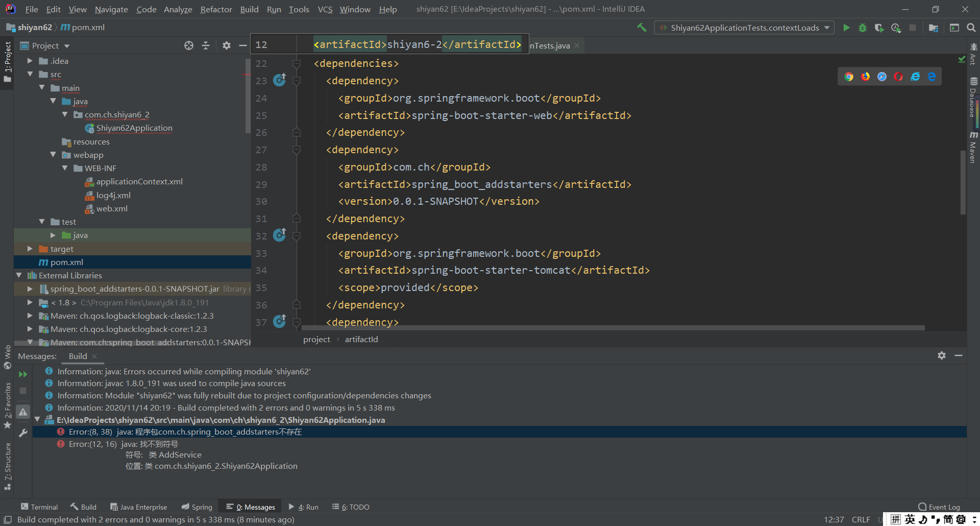This screenshot has height=526, width=980.
Task: Toggle the Project tool window stripe button
Action: [7, 62]
